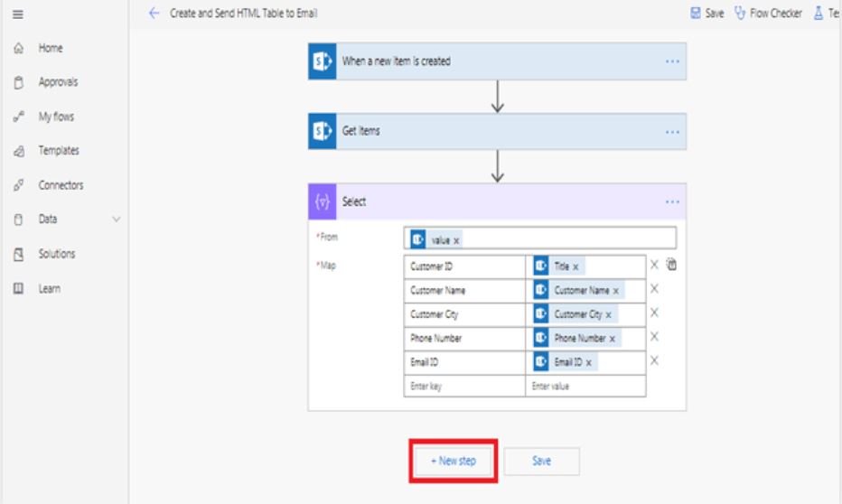
Task: Open Connectors in sidebar
Action: 61,185
